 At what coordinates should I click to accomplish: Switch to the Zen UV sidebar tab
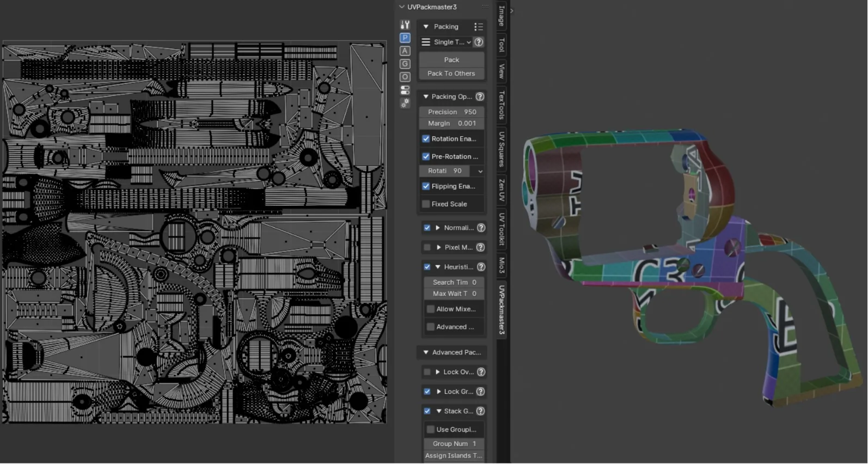pos(502,190)
